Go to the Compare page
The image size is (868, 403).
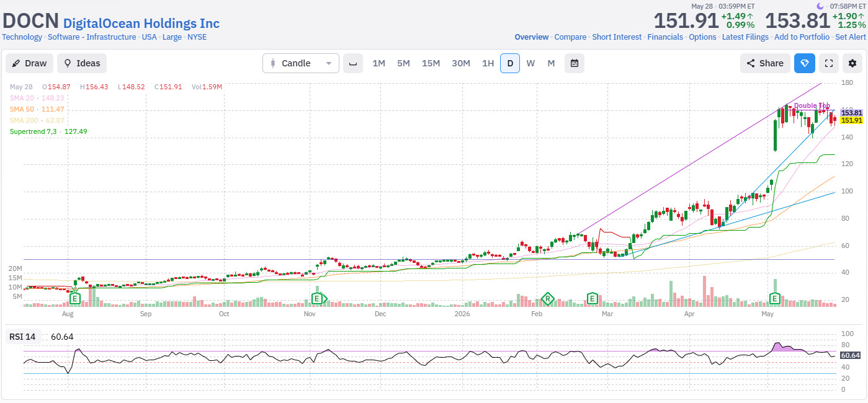click(570, 37)
